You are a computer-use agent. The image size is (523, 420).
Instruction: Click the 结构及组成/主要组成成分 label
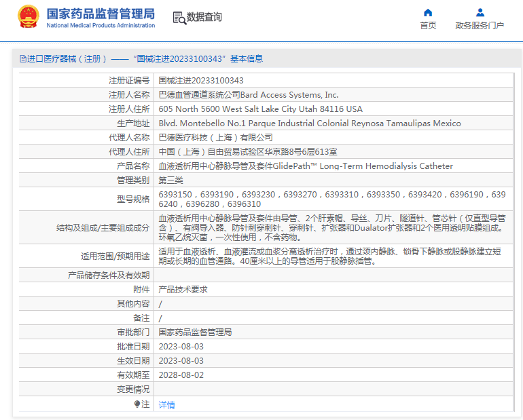(x=103, y=228)
